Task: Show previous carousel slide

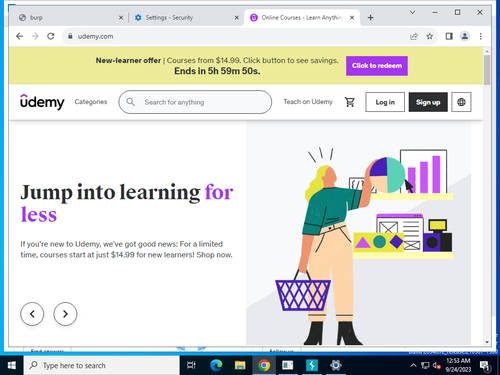Action: 32,314
